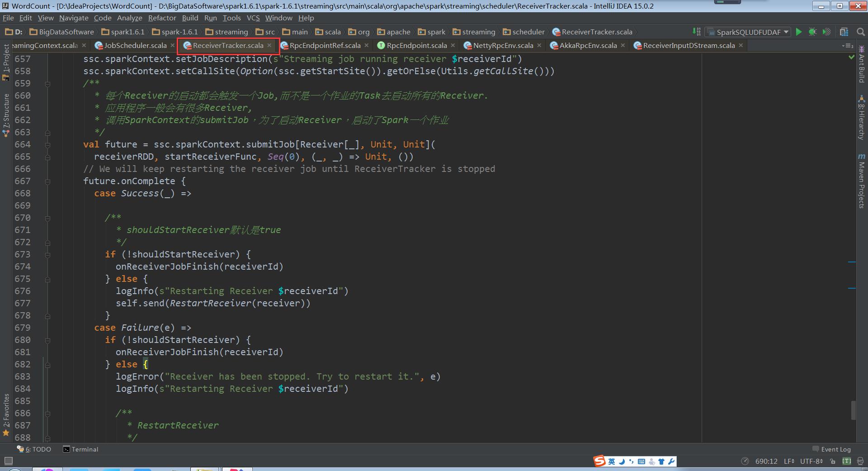
Task: Open Sogou wrench settings icon
Action: 671,461
